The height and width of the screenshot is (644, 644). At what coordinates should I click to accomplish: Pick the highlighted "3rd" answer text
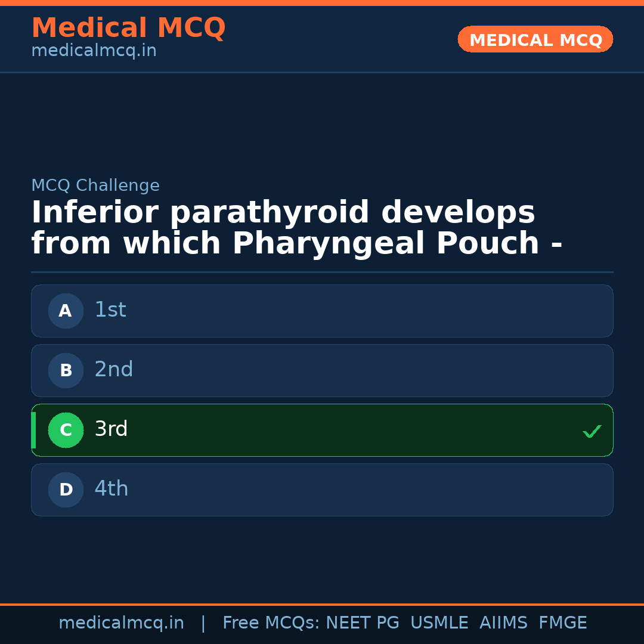coord(111,429)
